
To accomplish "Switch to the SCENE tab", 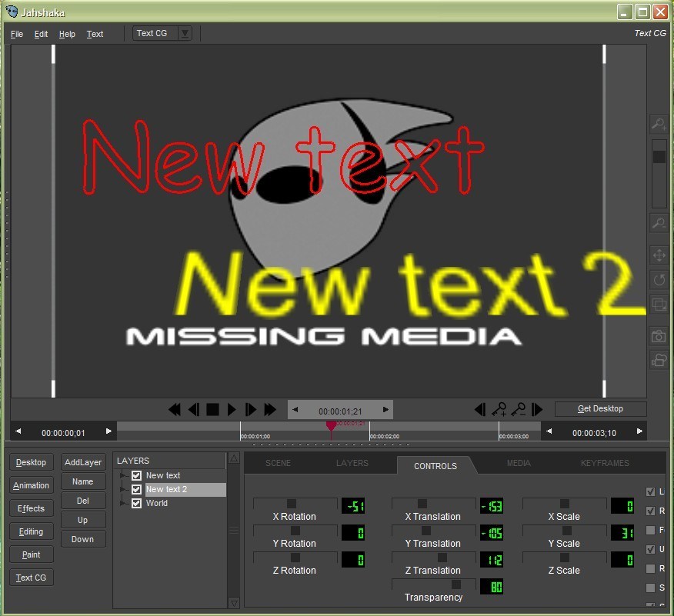I will tap(278, 463).
